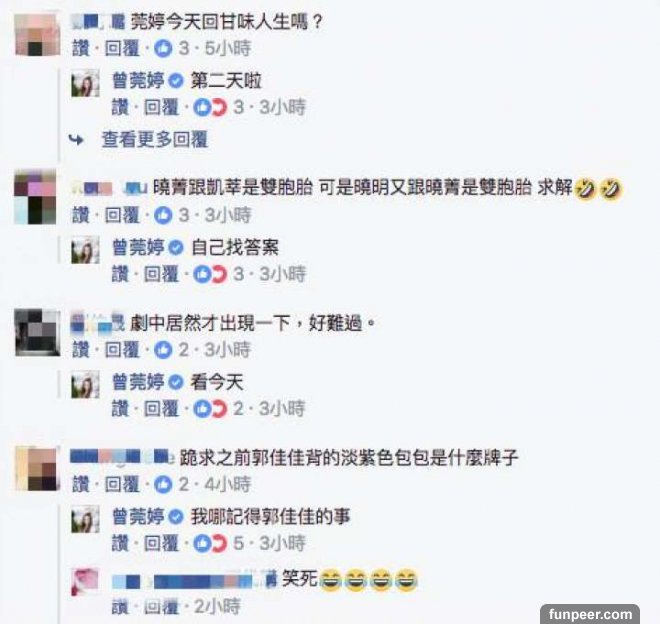Click 回覆 under the 淡紫色包包 comment
The height and width of the screenshot is (624, 660).
122,484
